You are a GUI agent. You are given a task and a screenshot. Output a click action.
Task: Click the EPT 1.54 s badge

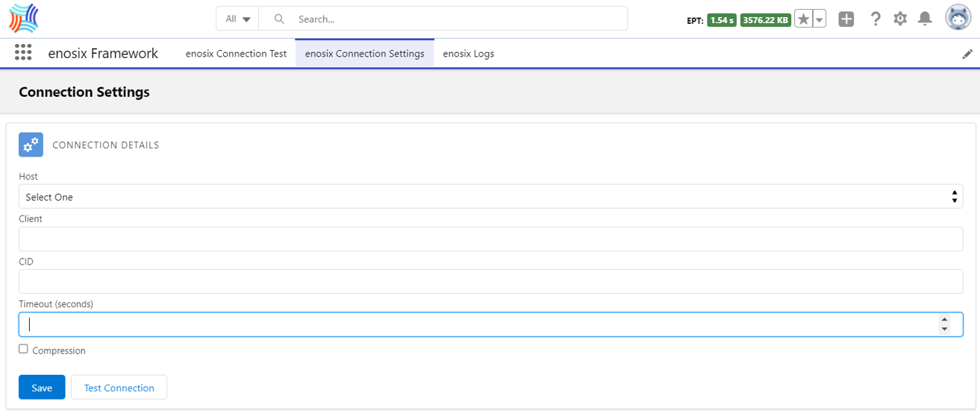[x=722, y=20]
